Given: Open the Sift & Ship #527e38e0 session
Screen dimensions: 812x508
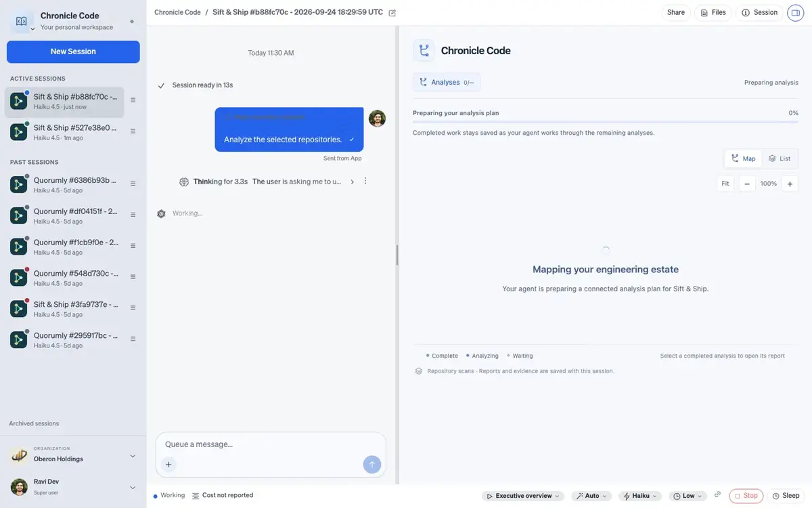Looking at the screenshot, I should [64, 132].
